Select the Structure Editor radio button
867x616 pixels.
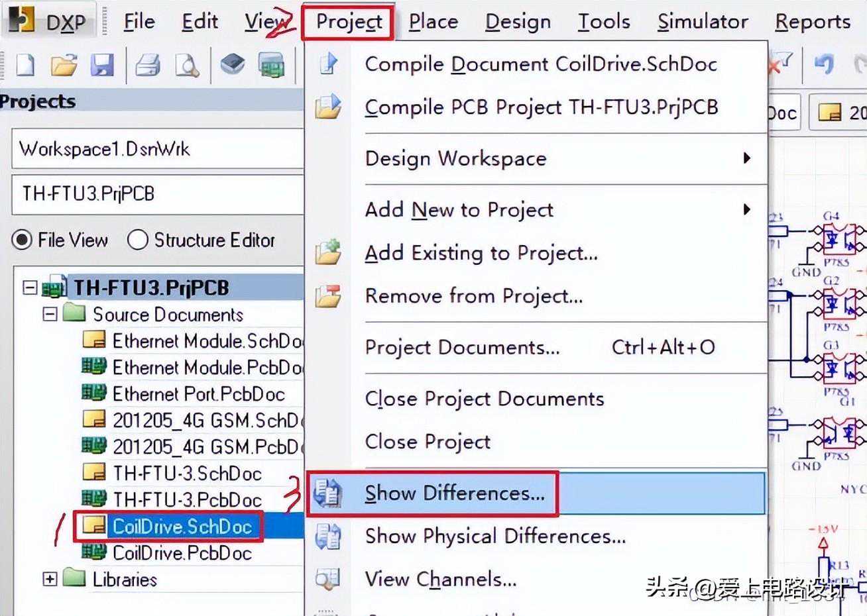(137, 239)
